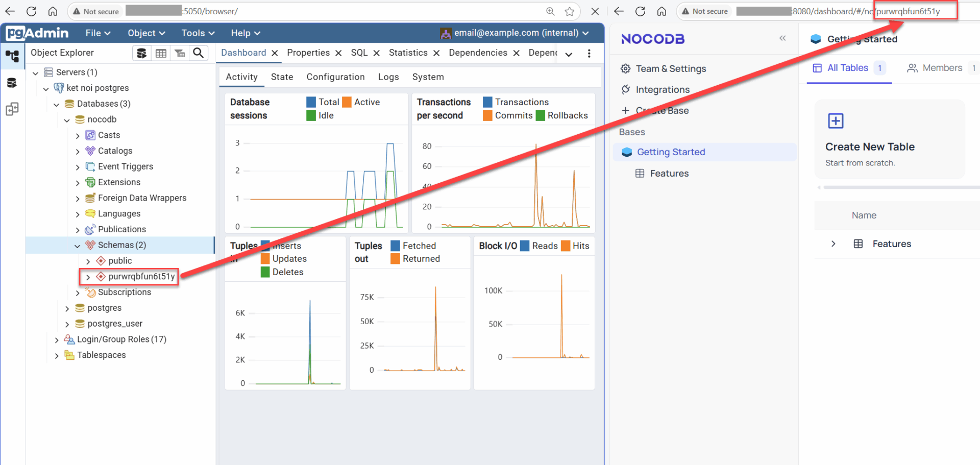This screenshot has width=980, height=465.
Task: Collapse the Schemas (2) node
Action: (78, 246)
